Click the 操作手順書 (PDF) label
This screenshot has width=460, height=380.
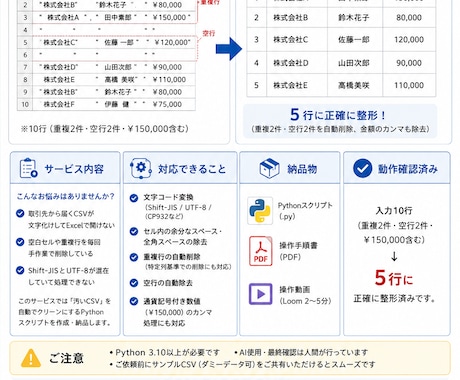click(298, 251)
